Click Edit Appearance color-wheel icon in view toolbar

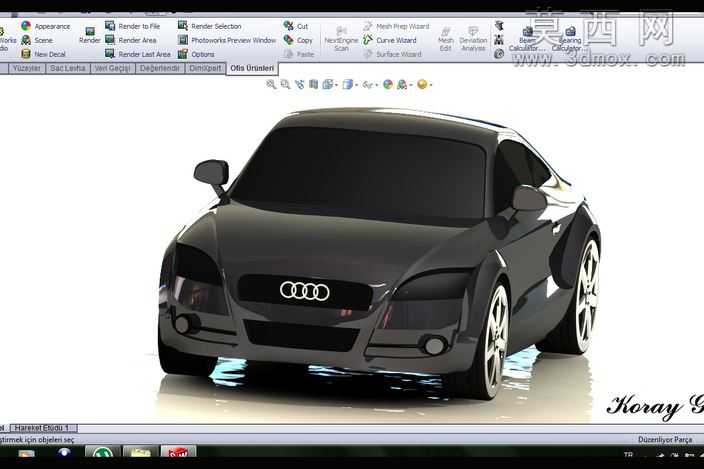coord(388,84)
